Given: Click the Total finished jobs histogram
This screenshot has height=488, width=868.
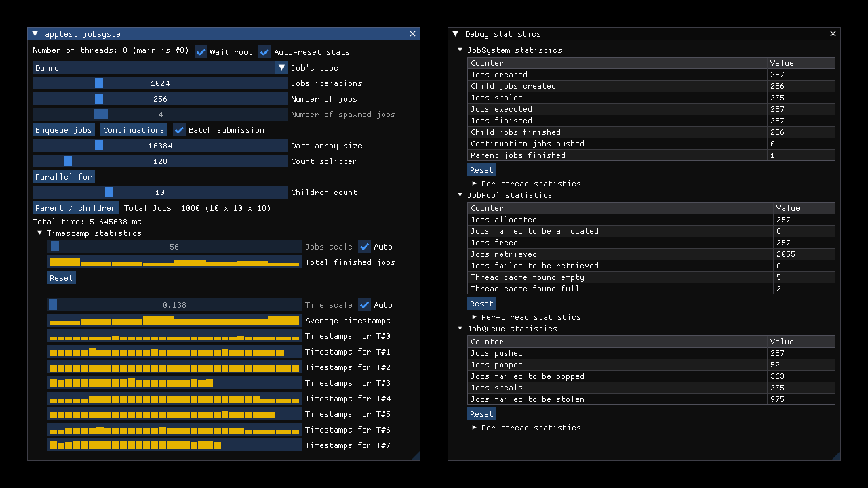Looking at the screenshot, I should [x=174, y=262].
